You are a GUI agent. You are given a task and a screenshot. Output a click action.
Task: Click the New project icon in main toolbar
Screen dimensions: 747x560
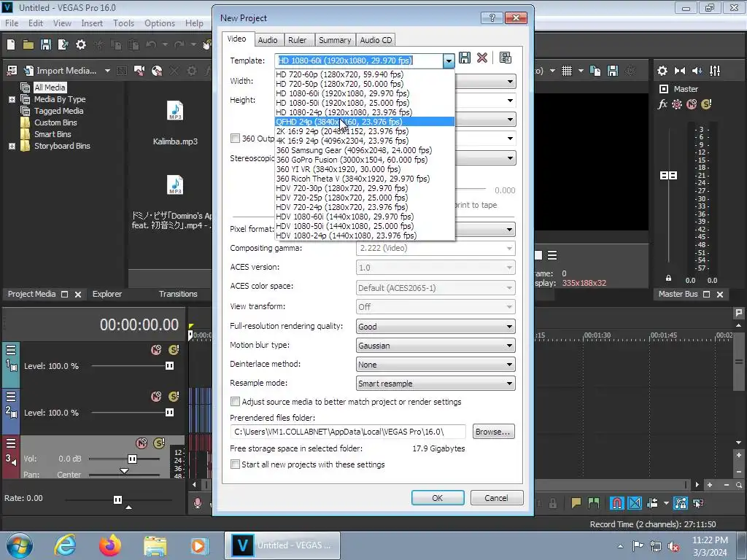pos(11,44)
